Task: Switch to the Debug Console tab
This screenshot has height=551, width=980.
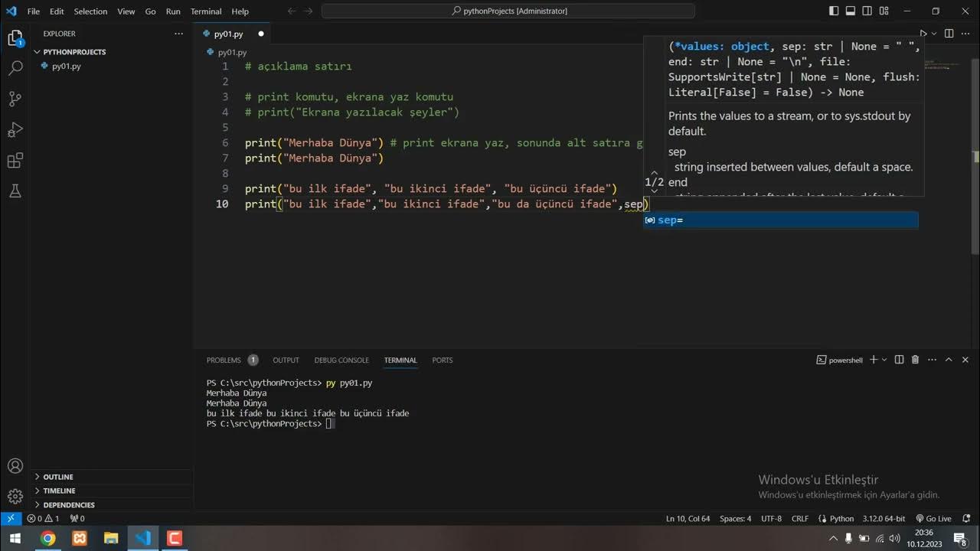Action: (x=341, y=360)
